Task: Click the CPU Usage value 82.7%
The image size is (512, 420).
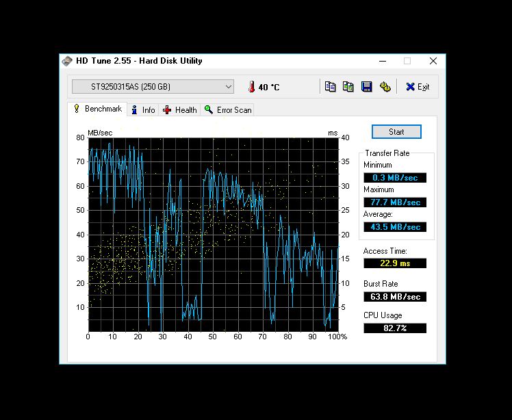Action: [x=395, y=328]
